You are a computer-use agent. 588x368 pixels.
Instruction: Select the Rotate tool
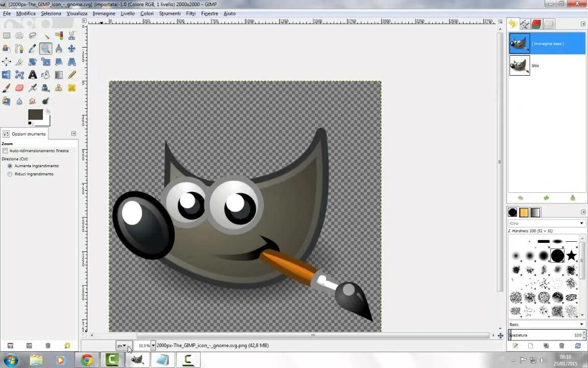(x=33, y=61)
